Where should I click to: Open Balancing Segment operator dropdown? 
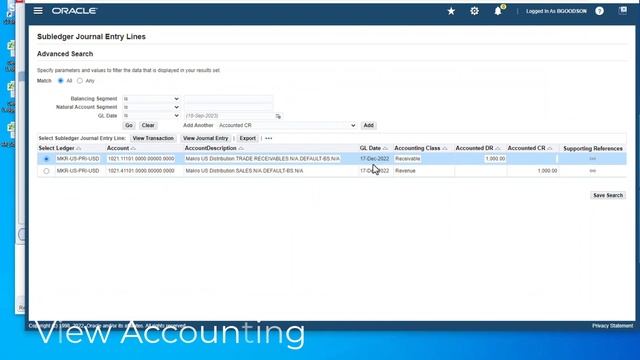[151, 99]
